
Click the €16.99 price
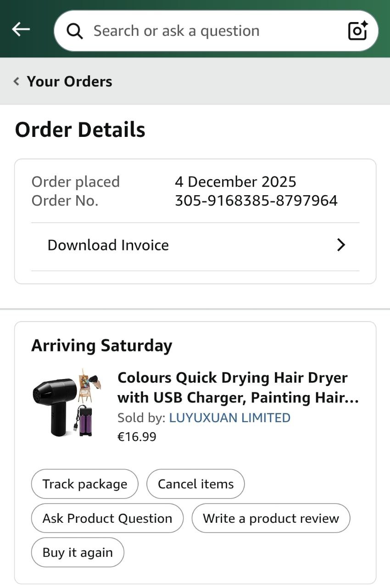point(137,436)
